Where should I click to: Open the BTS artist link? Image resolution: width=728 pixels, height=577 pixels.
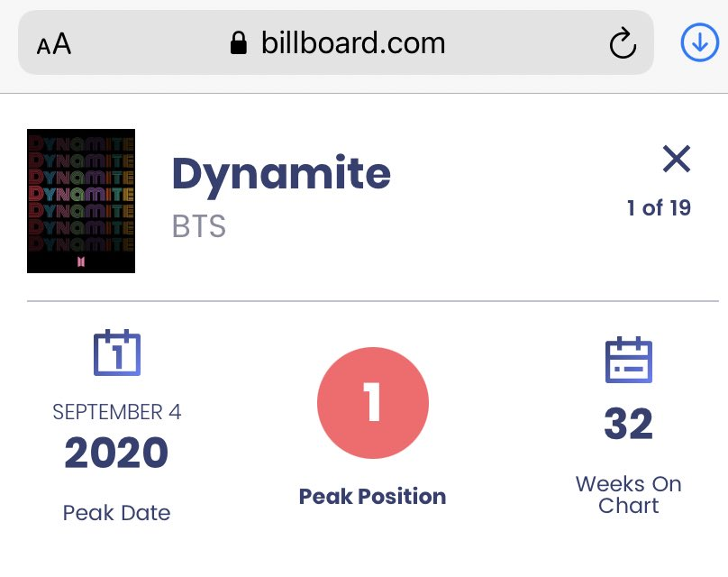[199, 226]
